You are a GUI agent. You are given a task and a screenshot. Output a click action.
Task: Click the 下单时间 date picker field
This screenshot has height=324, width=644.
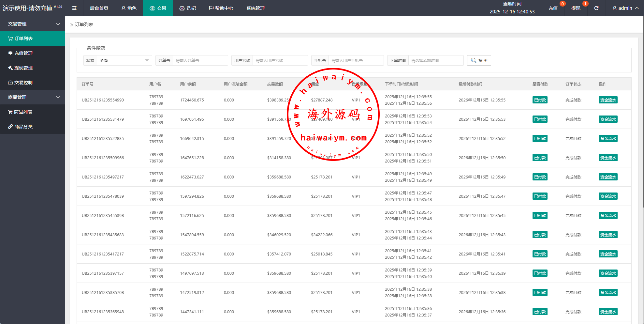[435, 60]
